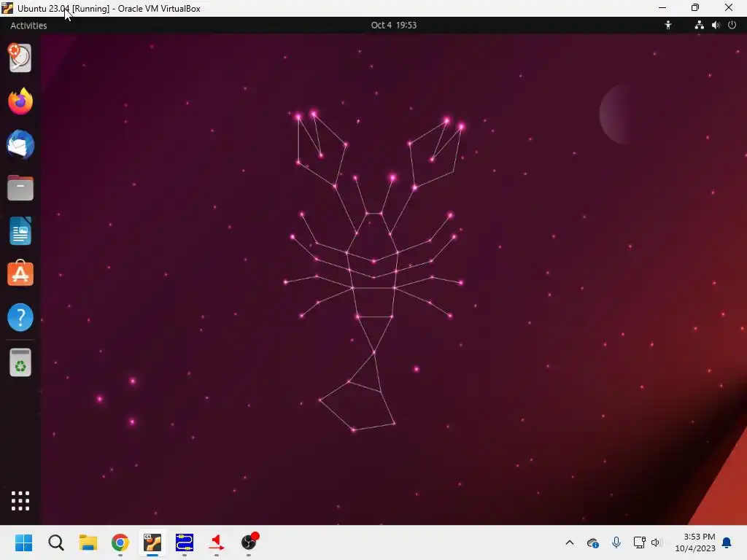Open Windows taskbar Search

55,542
